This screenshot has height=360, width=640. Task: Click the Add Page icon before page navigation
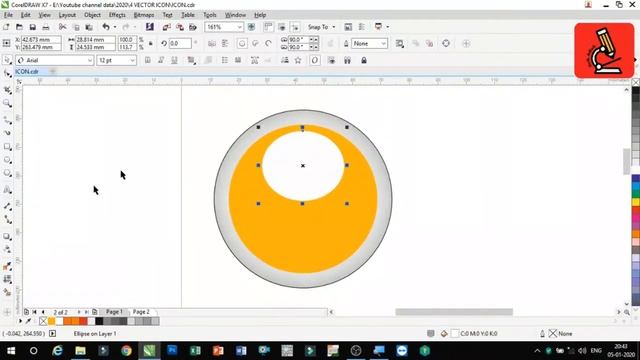point(26,312)
